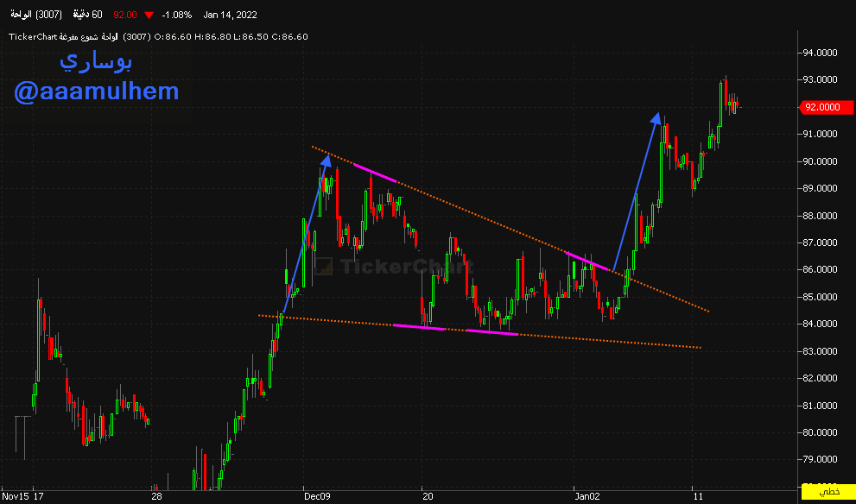Click the 90.0000 price axis label

pyautogui.click(x=819, y=161)
